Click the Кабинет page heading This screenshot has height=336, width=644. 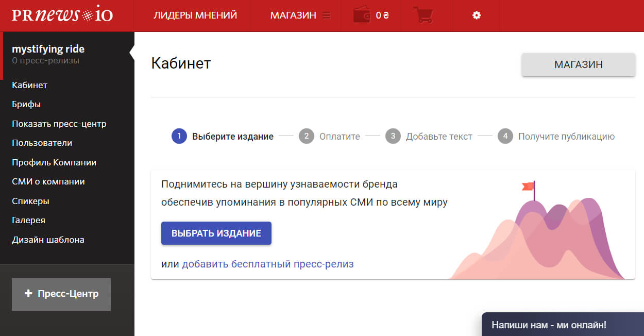coord(181,63)
